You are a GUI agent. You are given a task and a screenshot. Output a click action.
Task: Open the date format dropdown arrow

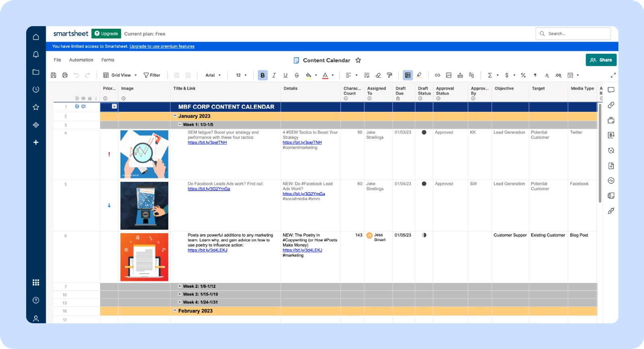pyautogui.click(x=578, y=75)
